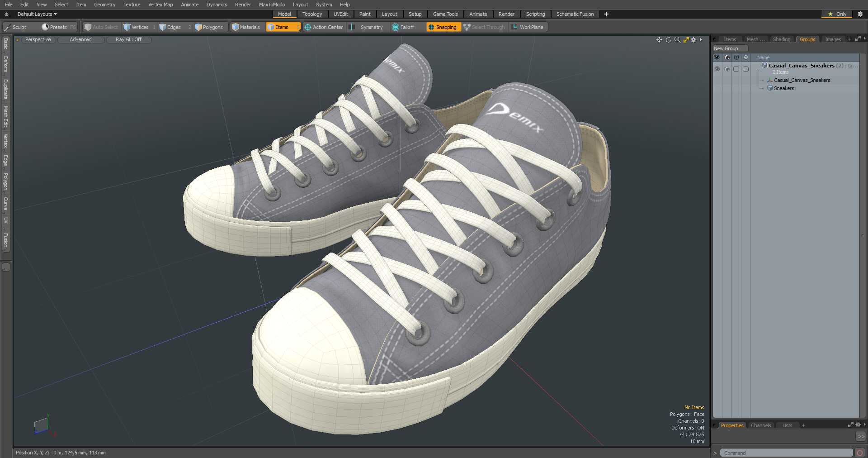The image size is (868, 458).
Task: Select the Sneakers mesh item
Action: pos(784,88)
